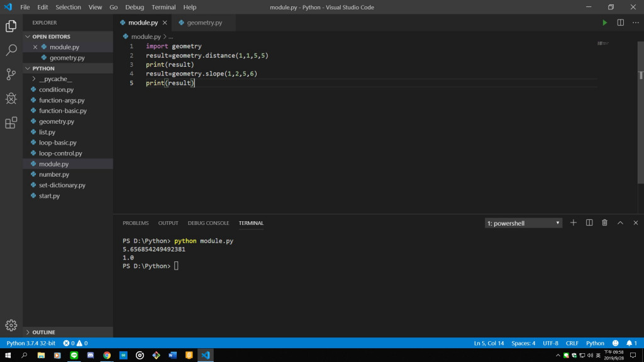Open Windows search from the taskbar
This screenshot has width=644, height=362.
(25, 356)
